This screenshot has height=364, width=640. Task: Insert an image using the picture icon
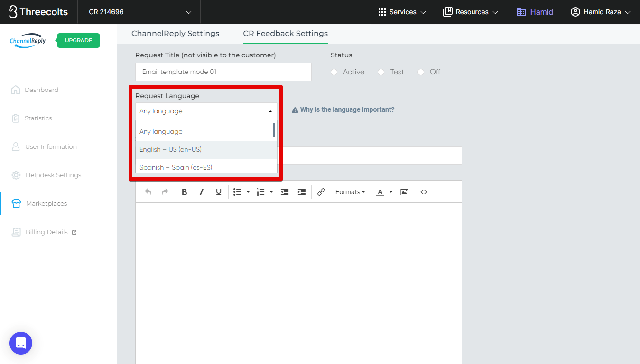(x=404, y=192)
